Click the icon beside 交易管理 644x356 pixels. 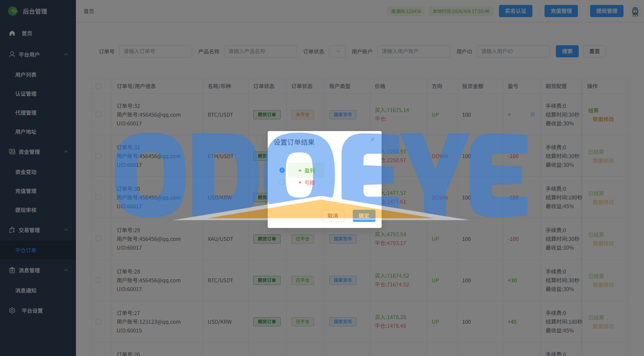tap(12, 230)
